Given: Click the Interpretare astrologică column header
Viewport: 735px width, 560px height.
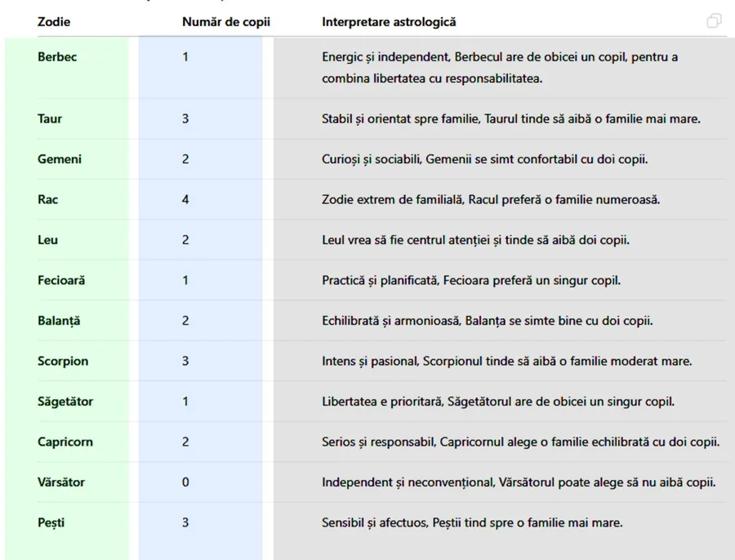Looking at the screenshot, I should point(389,22).
